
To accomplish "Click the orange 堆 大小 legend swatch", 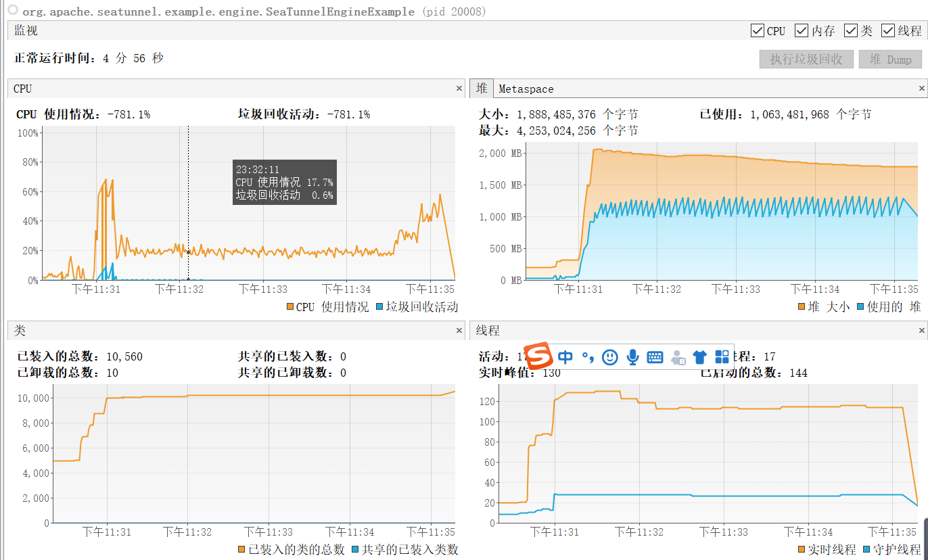I will (802, 307).
